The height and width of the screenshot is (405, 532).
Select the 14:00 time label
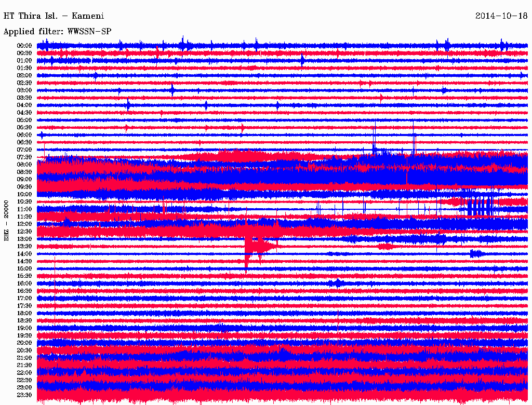coord(24,254)
